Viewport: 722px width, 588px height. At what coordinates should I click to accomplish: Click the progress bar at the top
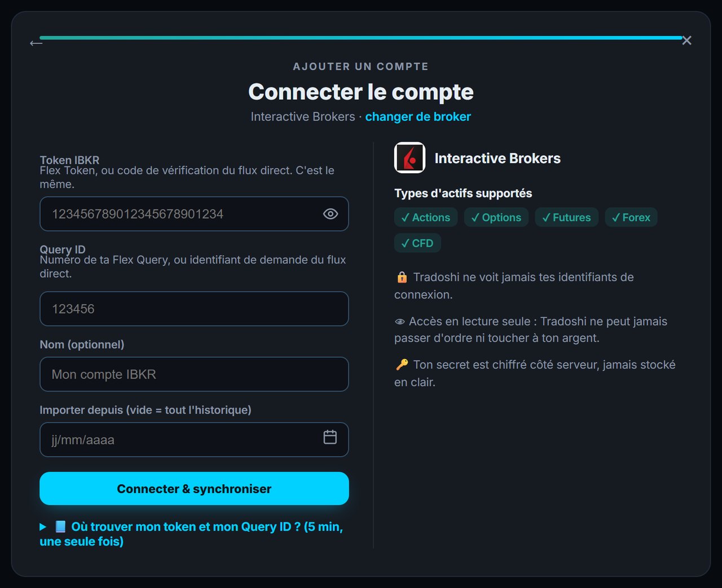point(361,38)
